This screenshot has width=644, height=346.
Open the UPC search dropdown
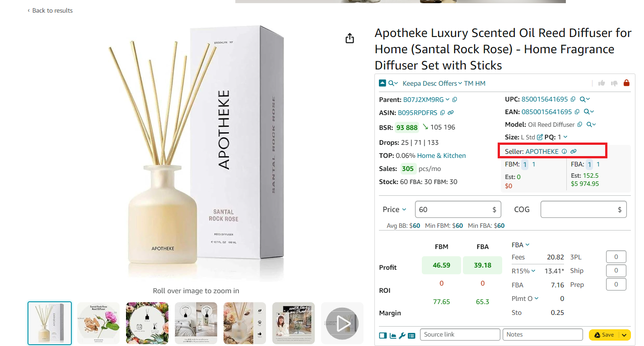click(585, 99)
